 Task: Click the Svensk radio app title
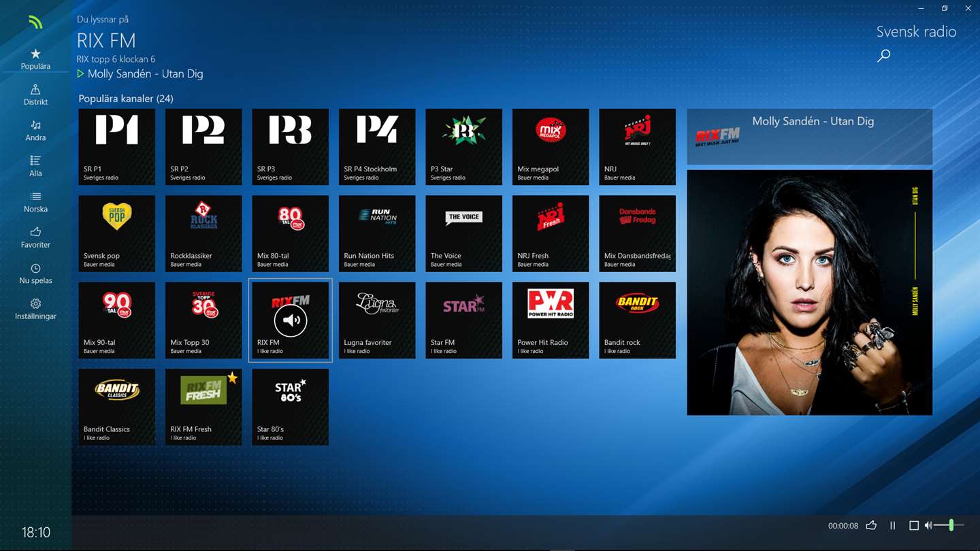(x=916, y=32)
